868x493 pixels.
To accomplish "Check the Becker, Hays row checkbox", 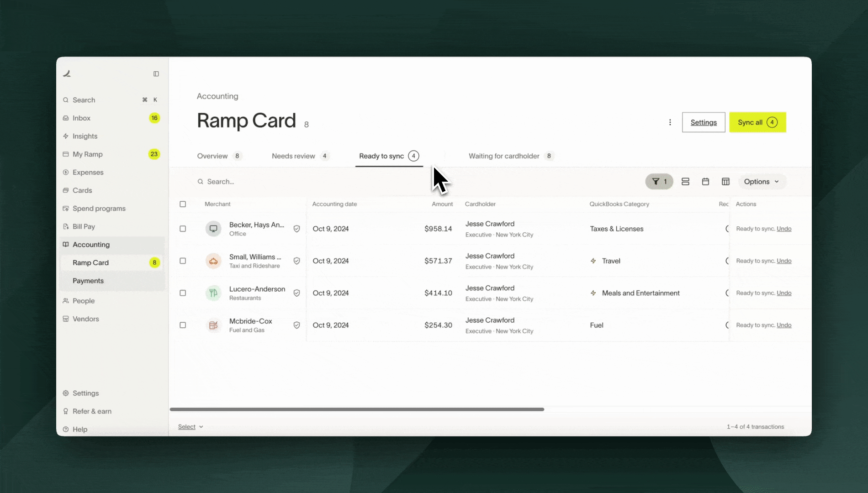I will 183,229.
